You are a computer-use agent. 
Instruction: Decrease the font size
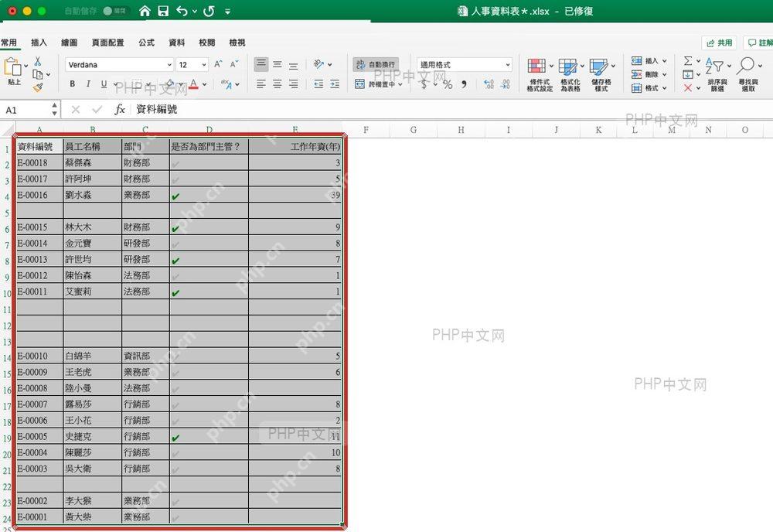tap(234, 64)
